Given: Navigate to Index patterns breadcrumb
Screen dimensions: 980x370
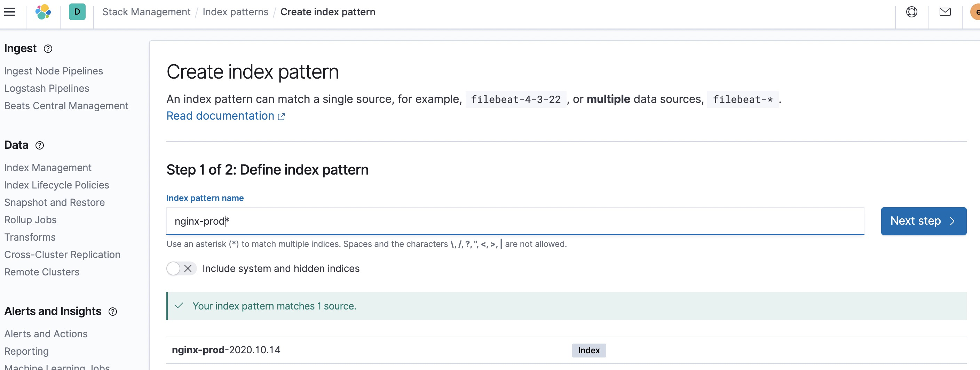Looking at the screenshot, I should 235,12.
